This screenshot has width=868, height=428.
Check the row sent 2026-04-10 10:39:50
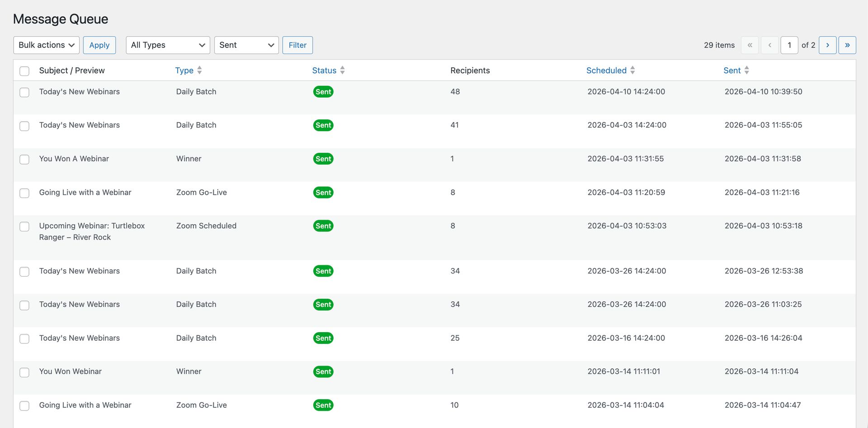(24, 92)
